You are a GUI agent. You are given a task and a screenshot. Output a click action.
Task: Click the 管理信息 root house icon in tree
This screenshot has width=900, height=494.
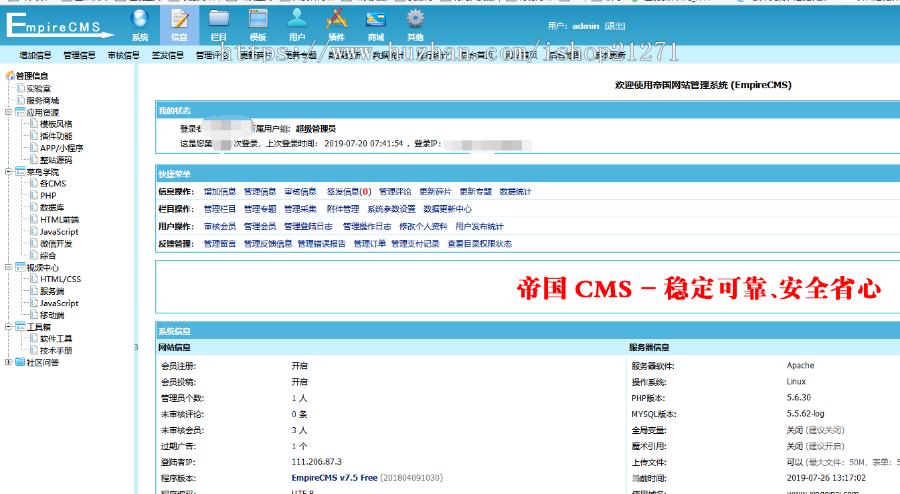[x=10, y=75]
